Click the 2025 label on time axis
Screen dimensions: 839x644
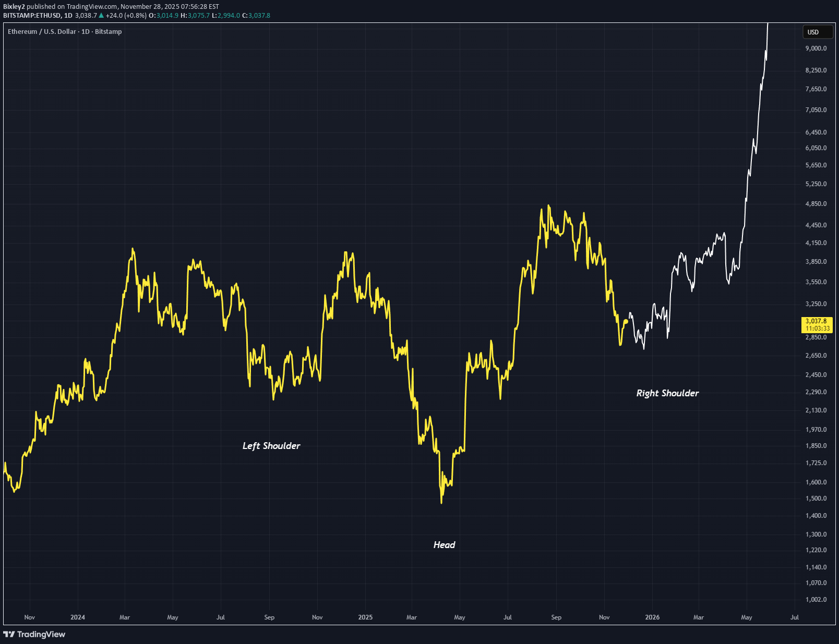pos(365,617)
